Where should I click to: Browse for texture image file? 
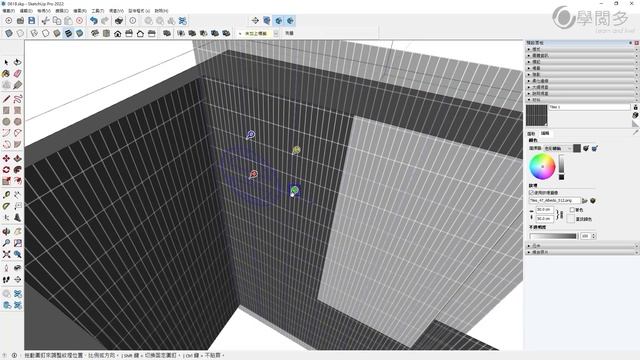click(x=585, y=200)
